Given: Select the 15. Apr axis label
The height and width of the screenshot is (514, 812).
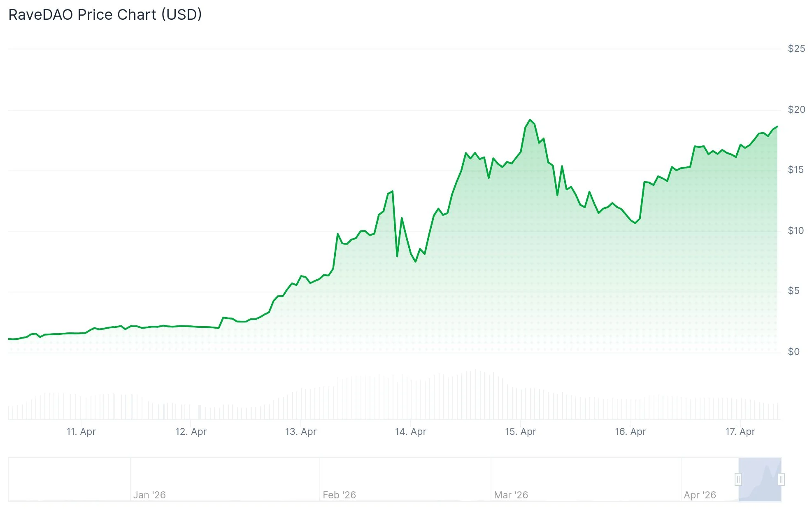Looking at the screenshot, I should (521, 432).
